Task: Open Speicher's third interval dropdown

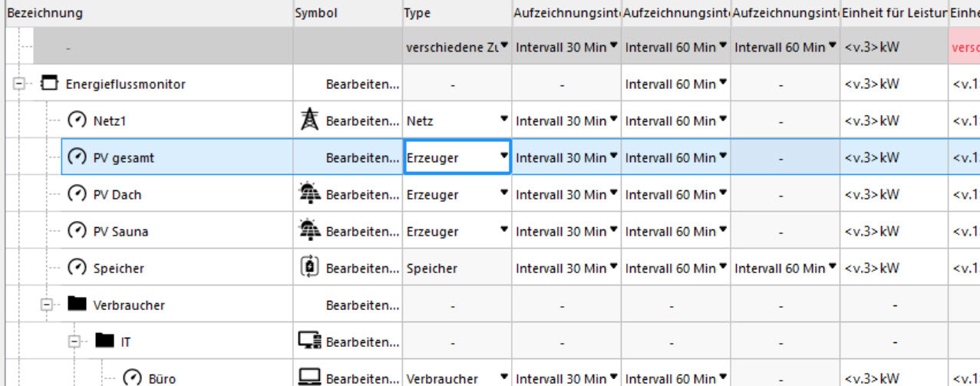Action: tap(831, 267)
